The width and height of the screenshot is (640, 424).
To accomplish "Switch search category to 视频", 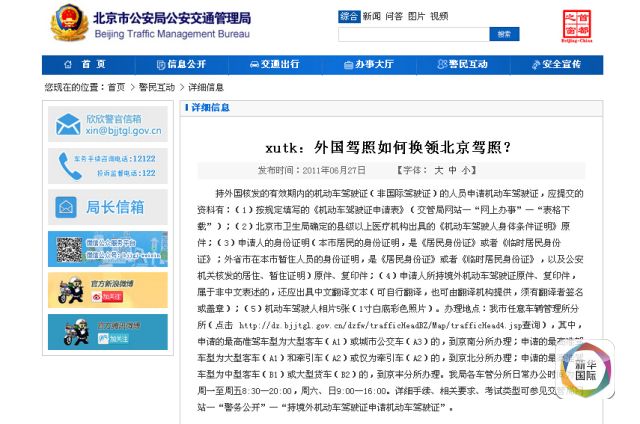I will point(440,16).
